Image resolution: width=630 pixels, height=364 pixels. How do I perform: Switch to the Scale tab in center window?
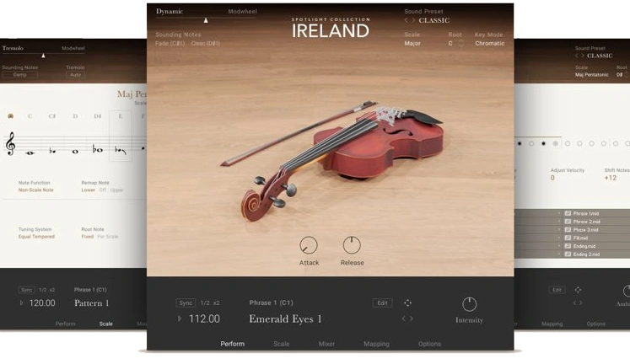click(281, 344)
